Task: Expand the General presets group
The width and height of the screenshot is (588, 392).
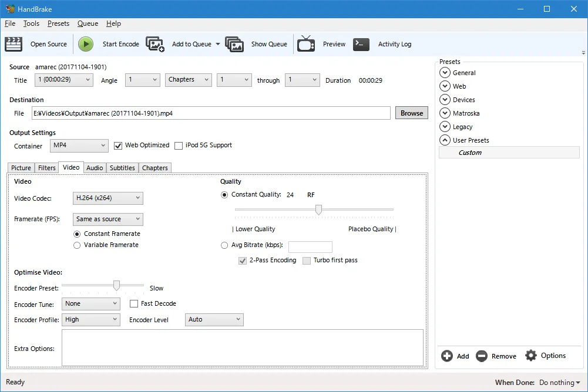Action: tap(445, 73)
